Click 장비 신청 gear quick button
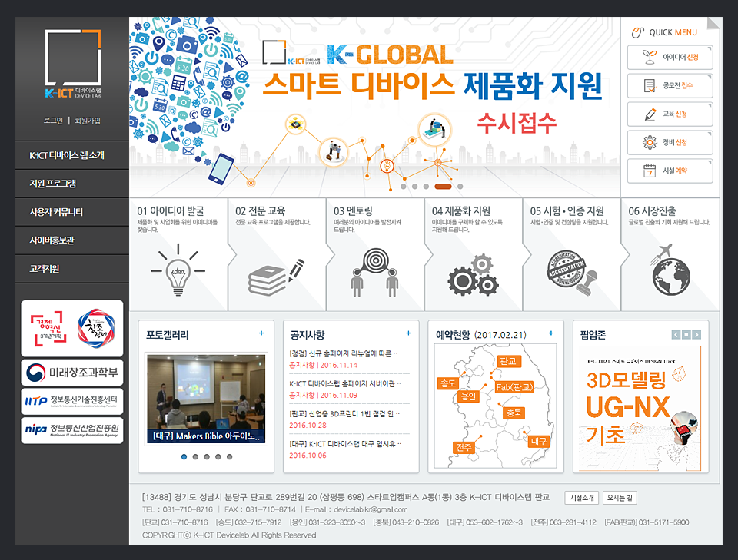 coord(670,142)
